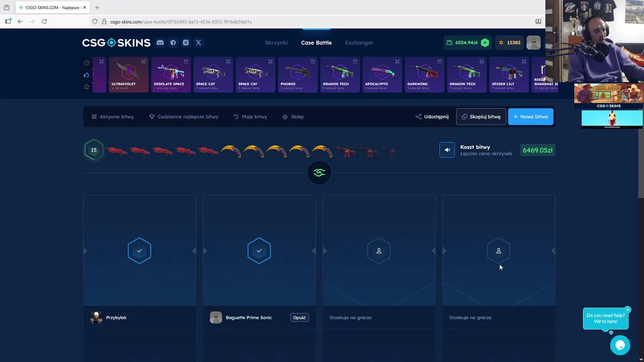Show recent drops with clock icon
This screenshot has width=644, height=362.
pyautogui.click(x=87, y=63)
